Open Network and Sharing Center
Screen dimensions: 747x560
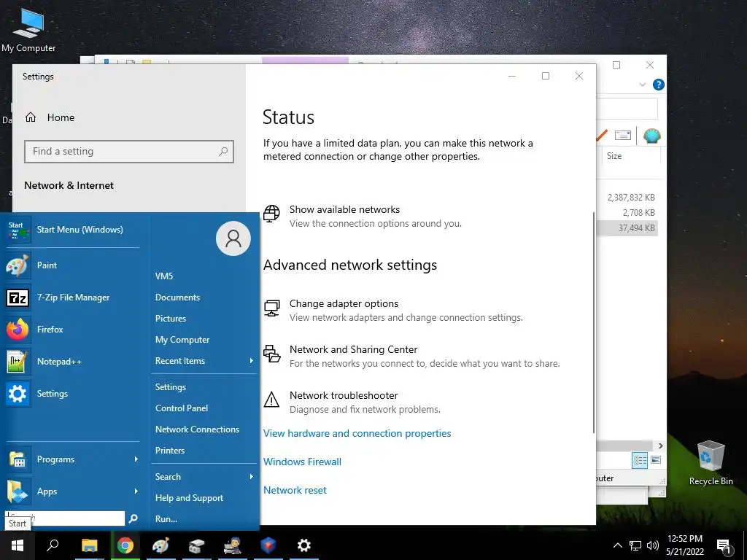pos(411,356)
